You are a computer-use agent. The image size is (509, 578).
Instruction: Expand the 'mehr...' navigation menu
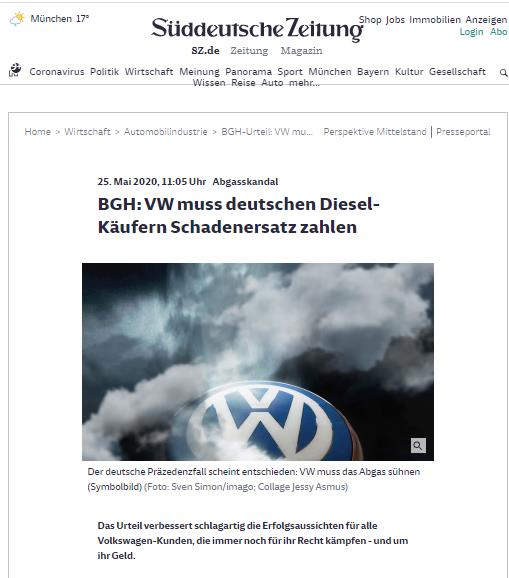pos(304,83)
